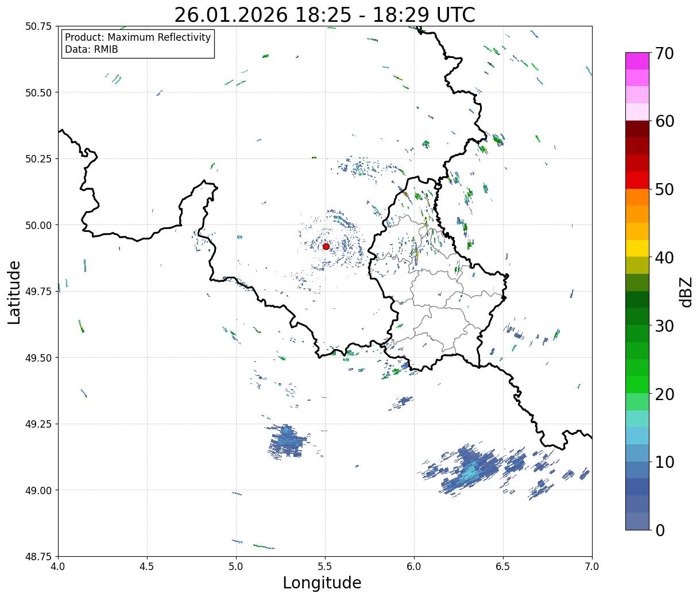Screen dimensions: 700x597
Task: Click longitude tick label 5.5
Action: click(325, 567)
